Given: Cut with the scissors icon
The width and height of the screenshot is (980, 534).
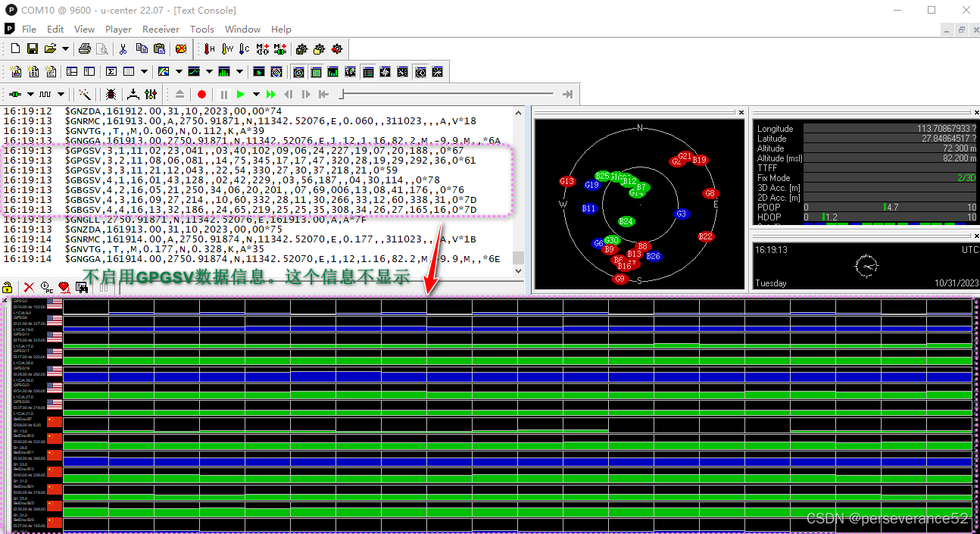Looking at the screenshot, I should pos(123,48).
